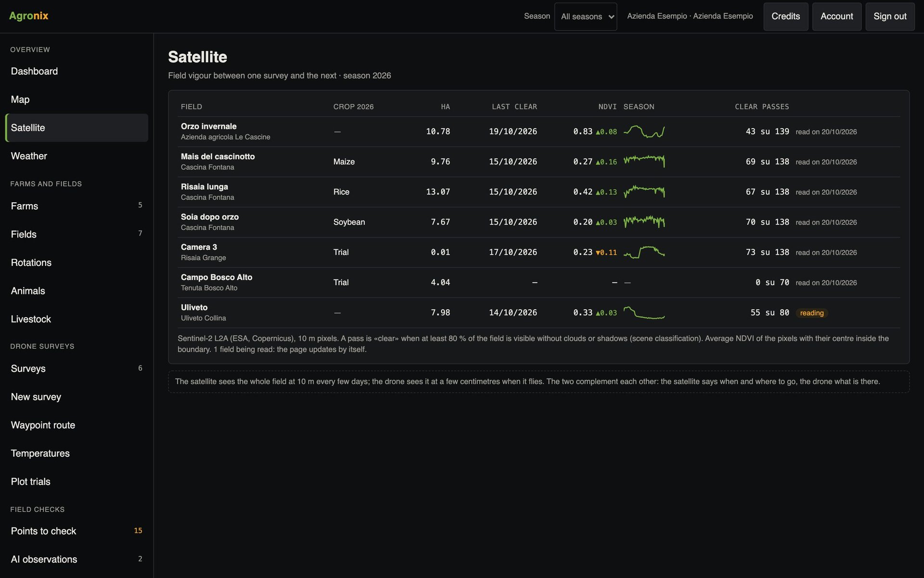Viewport: 924px width, 578px height.
Task: Go to the Animals page
Action: pos(77,291)
